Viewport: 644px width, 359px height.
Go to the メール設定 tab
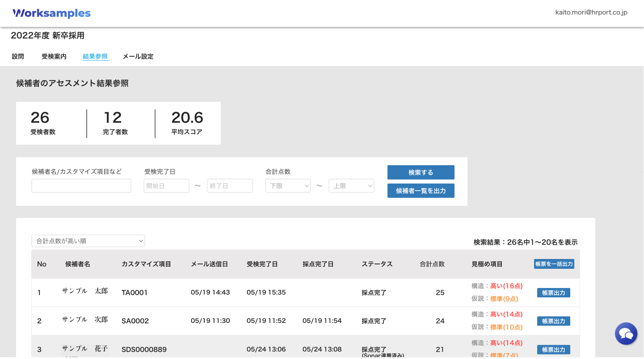click(138, 57)
